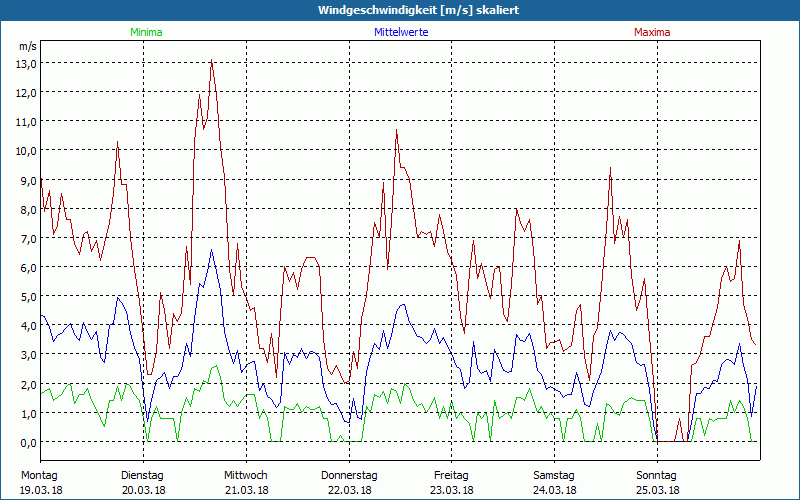The height and width of the screenshot is (500, 800).
Task: Select the Sonntag day label
Action: click(x=657, y=475)
